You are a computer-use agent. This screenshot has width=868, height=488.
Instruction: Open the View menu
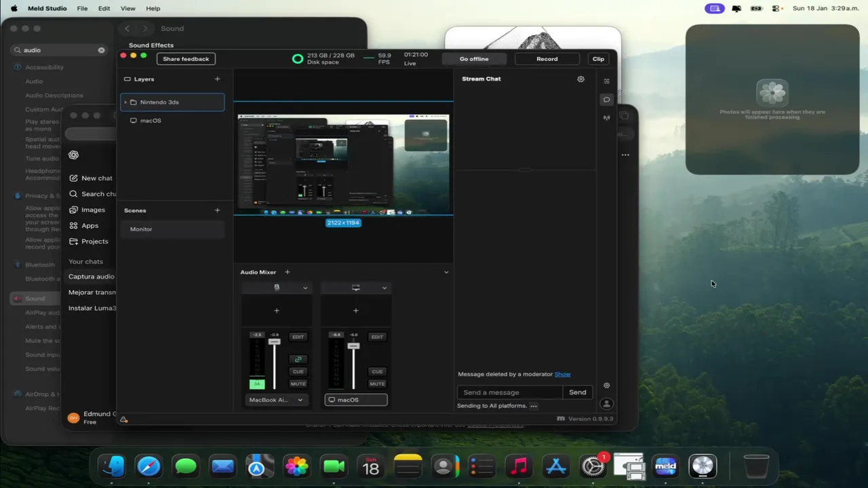pyautogui.click(x=127, y=8)
